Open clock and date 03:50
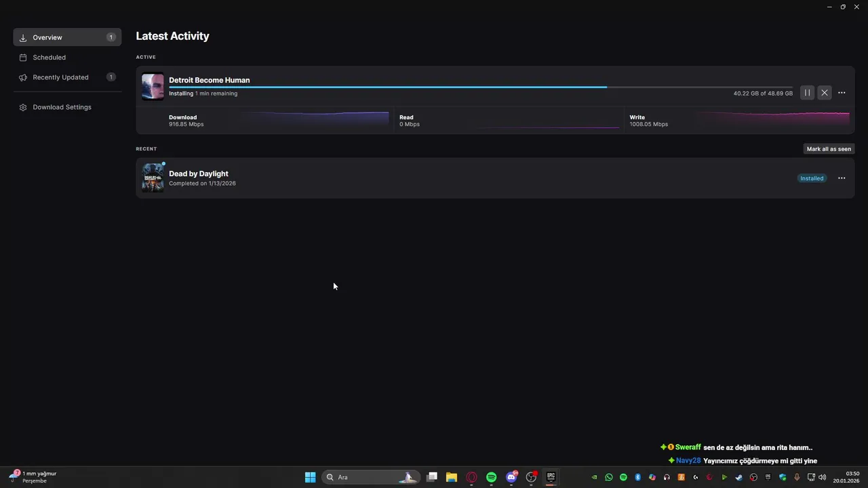Image resolution: width=868 pixels, height=488 pixels. (846, 477)
